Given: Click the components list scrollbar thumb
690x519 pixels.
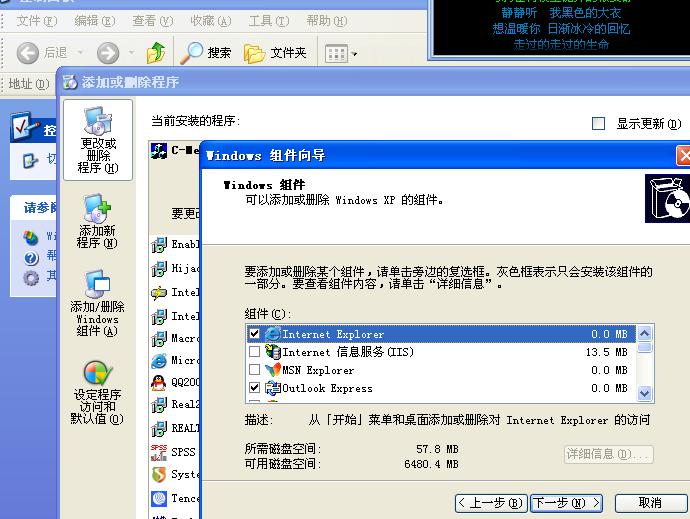Looking at the screenshot, I should (x=644, y=348).
